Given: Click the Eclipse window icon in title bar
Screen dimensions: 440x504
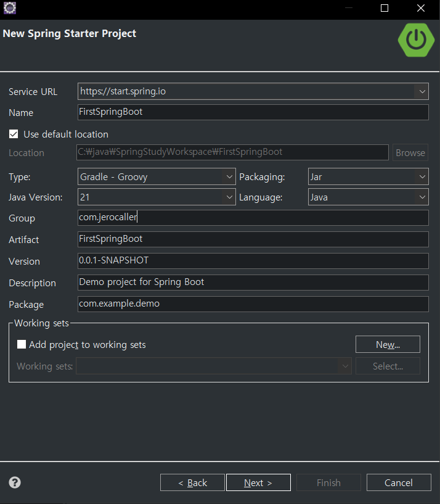Looking at the screenshot, I should click(x=10, y=8).
